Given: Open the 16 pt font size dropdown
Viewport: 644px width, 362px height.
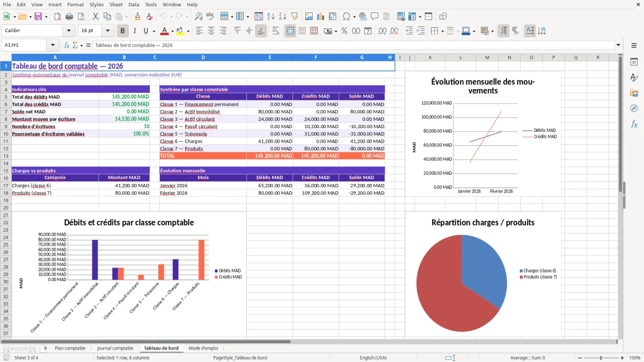Looking at the screenshot, I should (x=107, y=31).
